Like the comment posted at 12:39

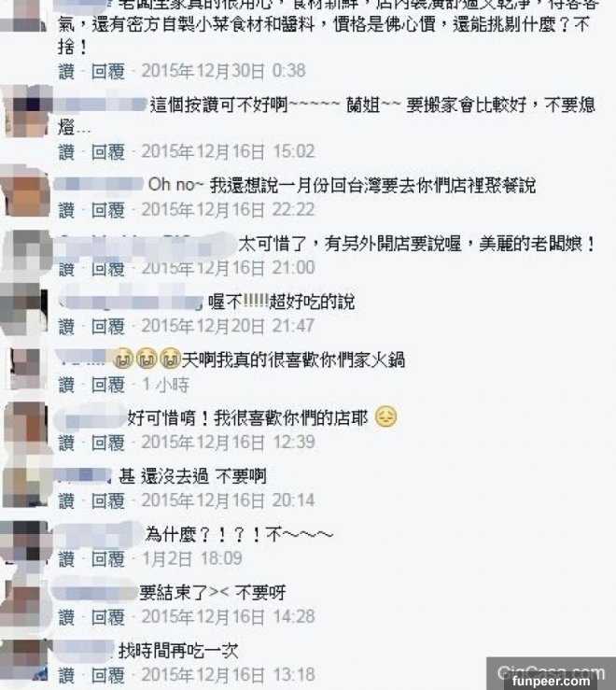pyautogui.click(x=66, y=443)
